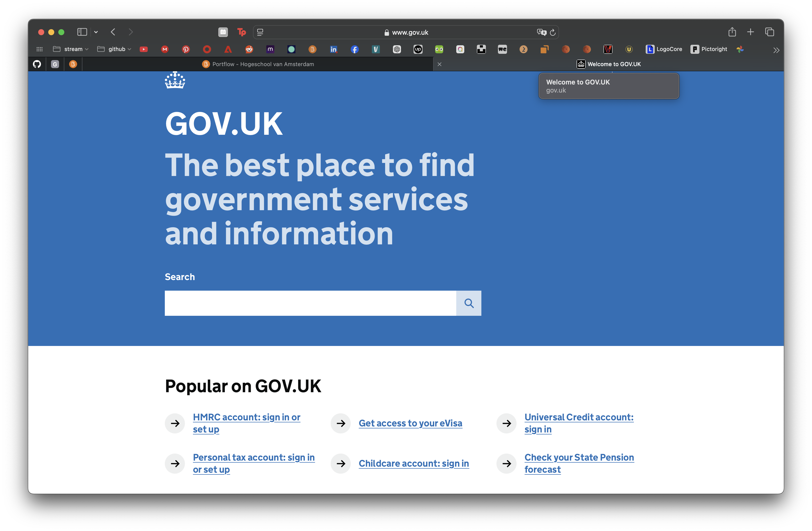
Task: Open the WeTransfer bookmark icon
Action: (x=502, y=49)
